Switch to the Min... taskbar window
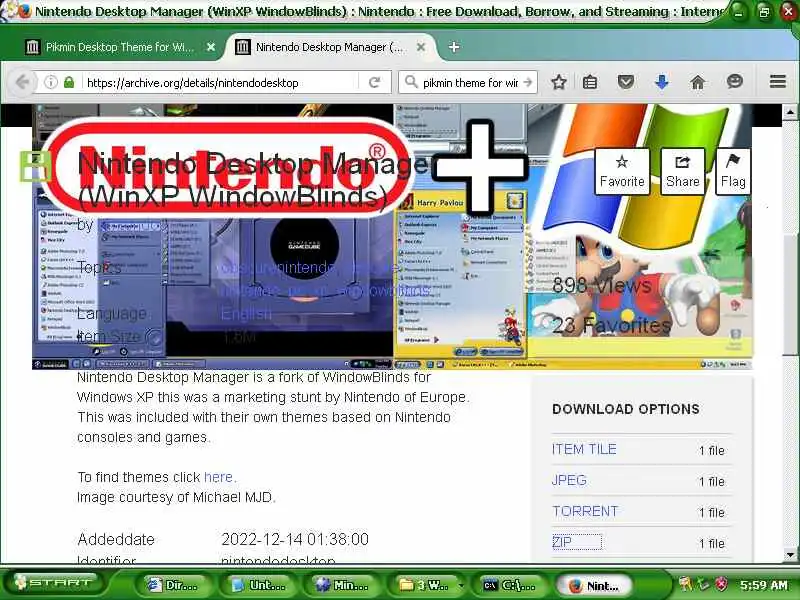 (344, 585)
